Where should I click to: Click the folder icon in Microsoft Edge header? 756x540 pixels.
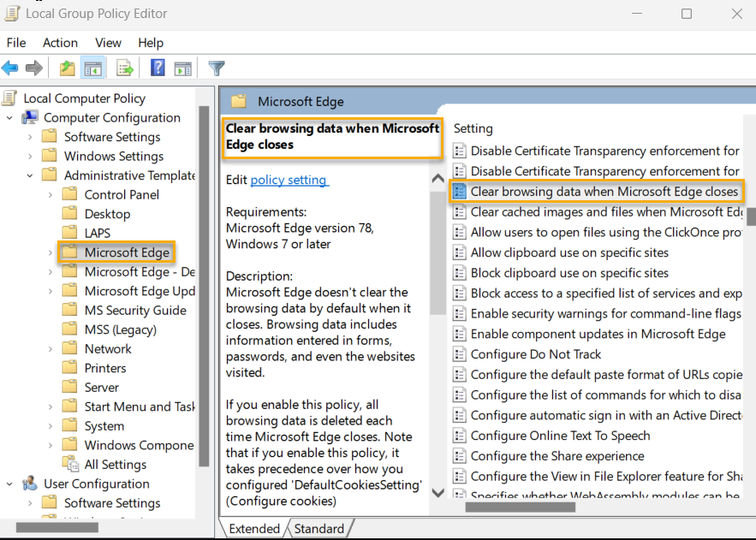pyautogui.click(x=239, y=101)
